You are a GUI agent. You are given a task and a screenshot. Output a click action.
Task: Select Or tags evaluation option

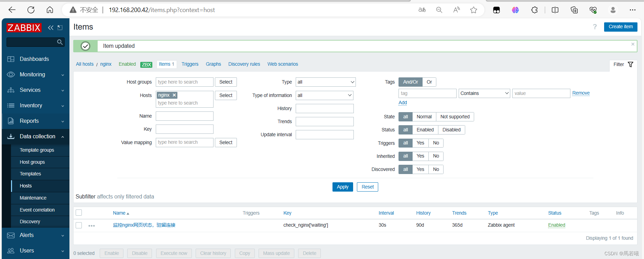tap(429, 82)
